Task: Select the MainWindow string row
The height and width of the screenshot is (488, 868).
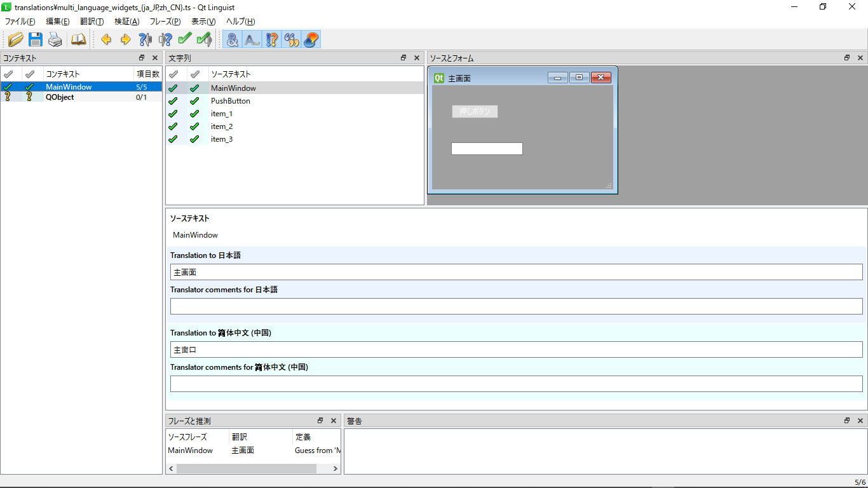Action: (295, 88)
